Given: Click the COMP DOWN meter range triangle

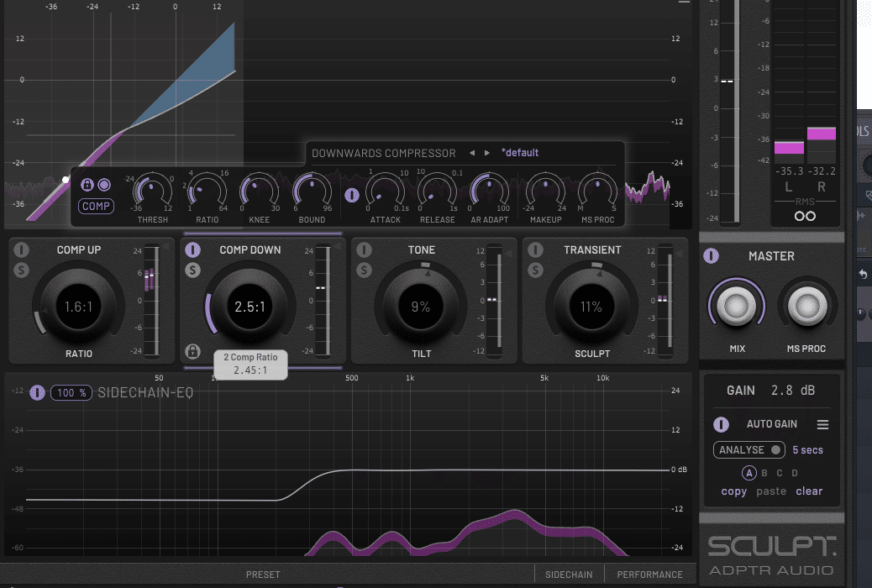Looking at the screenshot, I should 337,246.
